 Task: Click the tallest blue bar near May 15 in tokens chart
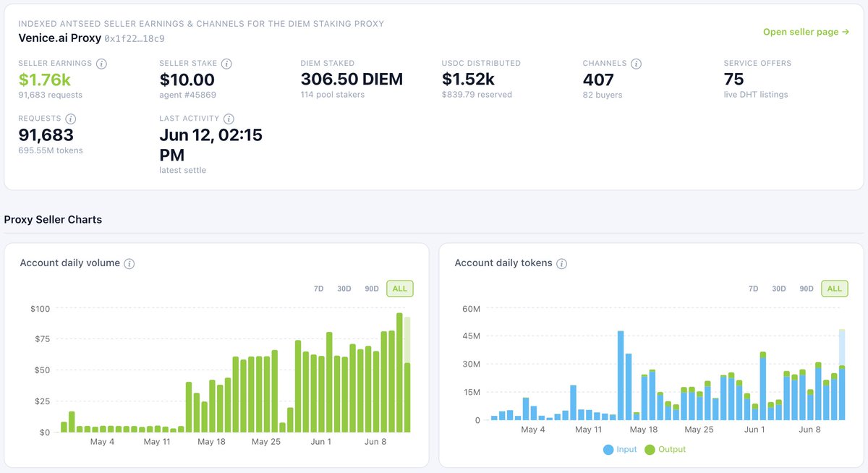621,375
